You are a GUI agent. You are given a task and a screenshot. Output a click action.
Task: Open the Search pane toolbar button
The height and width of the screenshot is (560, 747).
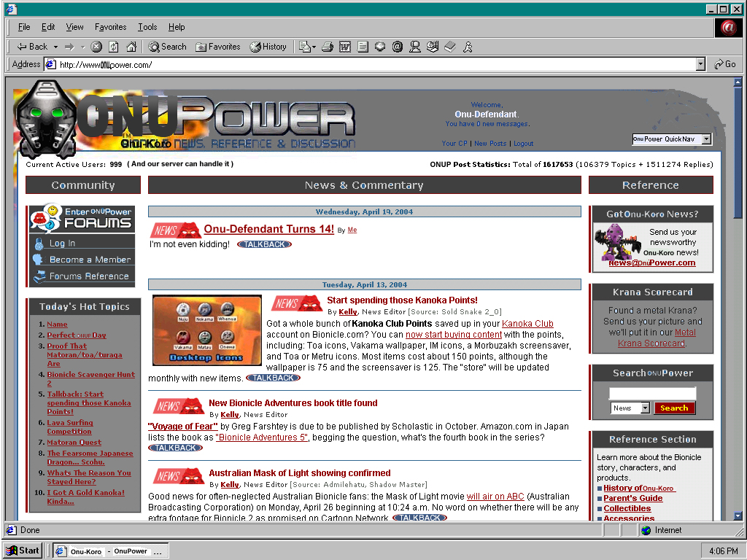coord(167,47)
